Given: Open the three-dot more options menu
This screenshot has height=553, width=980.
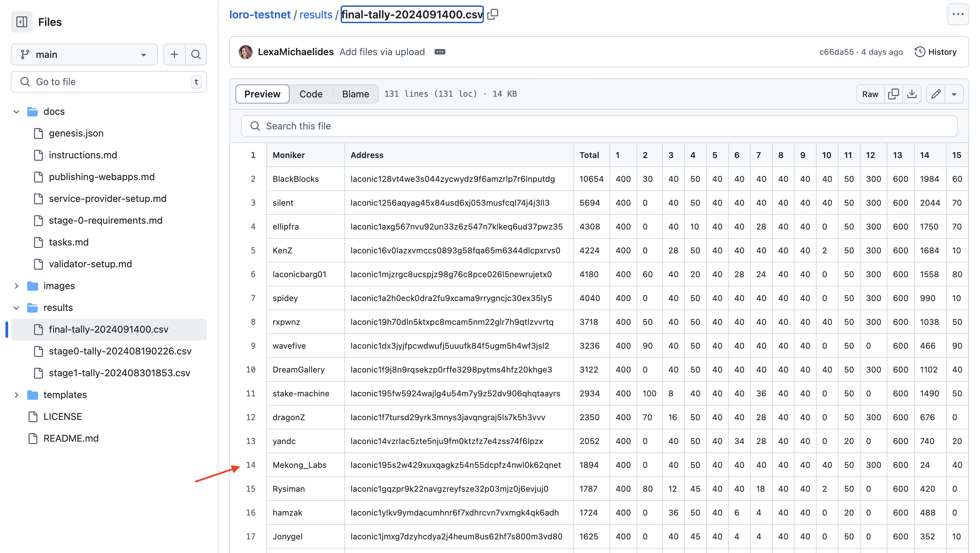Looking at the screenshot, I should click(x=958, y=14).
